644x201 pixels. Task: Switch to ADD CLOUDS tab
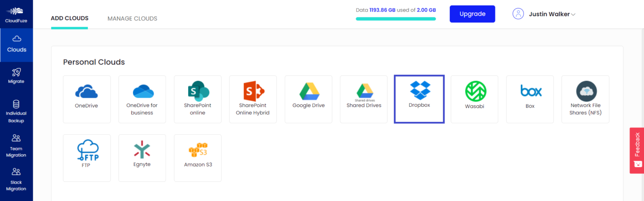69,18
